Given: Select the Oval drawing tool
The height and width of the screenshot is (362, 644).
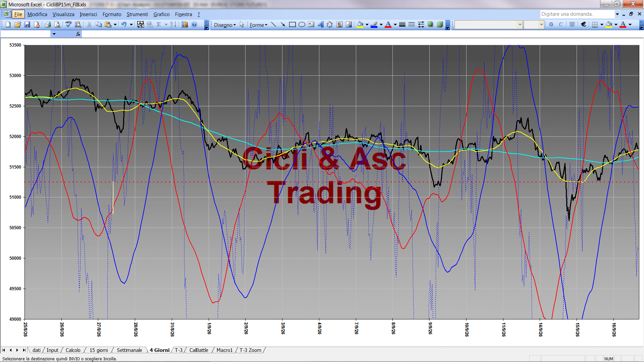Looking at the screenshot, I should click(x=302, y=24).
